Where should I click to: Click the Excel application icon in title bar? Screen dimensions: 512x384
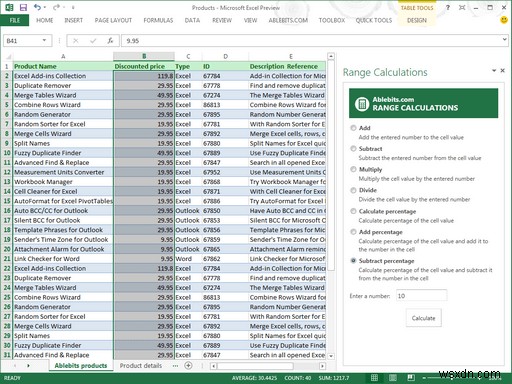[x=9, y=7]
